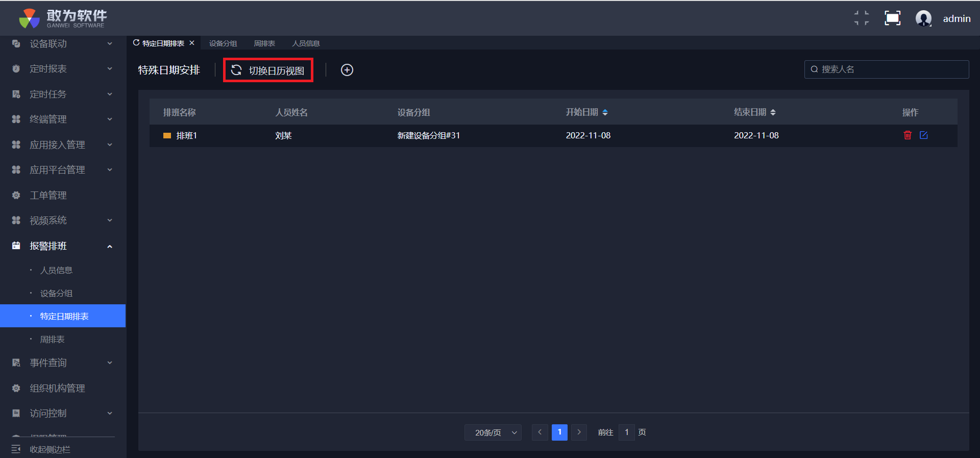Click the search magnifier icon
The image size is (980, 458).
pyautogui.click(x=815, y=69)
